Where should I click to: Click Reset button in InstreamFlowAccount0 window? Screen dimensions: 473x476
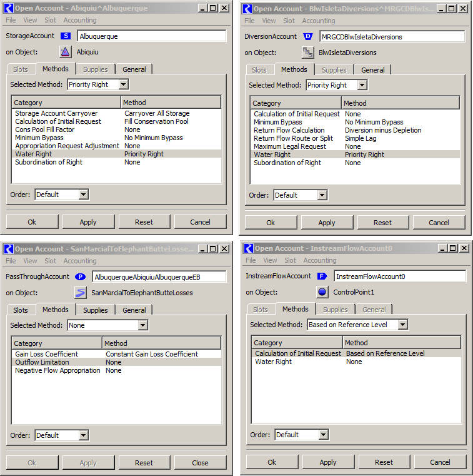point(384,462)
